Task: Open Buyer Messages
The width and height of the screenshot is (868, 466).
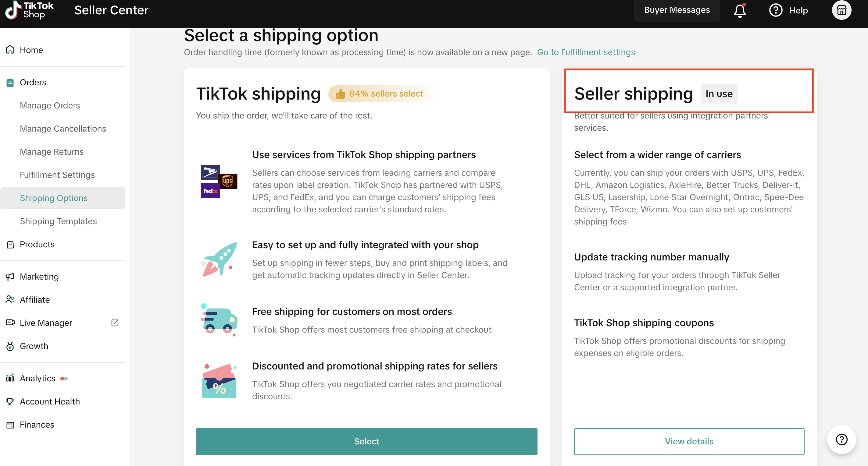Action: (x=677, y=10)
